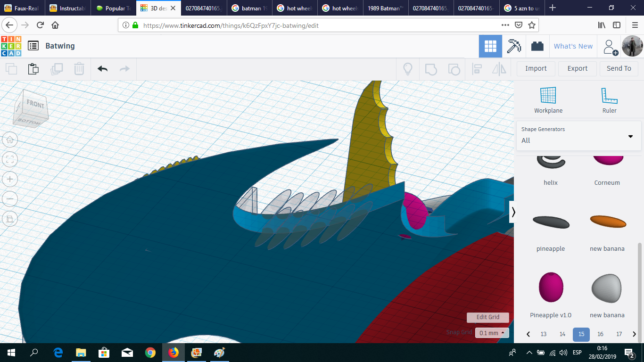Open a new browser tab
This screenshot has width=644, height=362.
click(553, 8)
